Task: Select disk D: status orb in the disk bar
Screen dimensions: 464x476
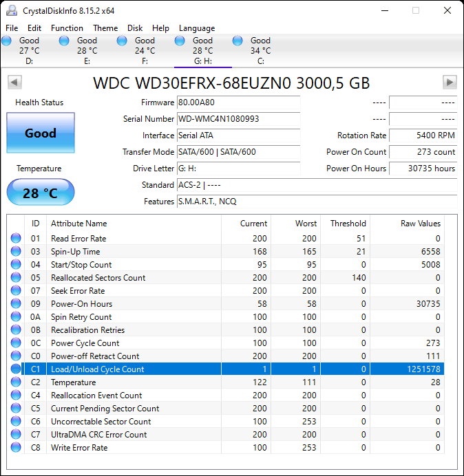Action: (x=6, y=41)
